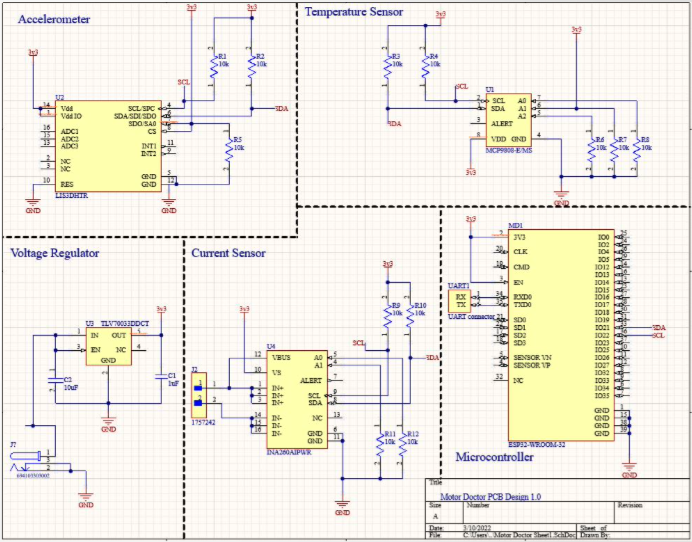The height and width of the screenshot is (542, 692).
Task: Click the "TLV70033DDCT" part label
Action: [125, 324]
